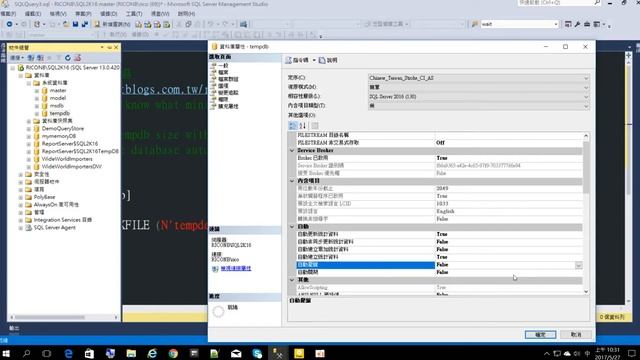This screenshot has width=640, height=360.
Task: Open the Mail icon in the taskbar
Action: pyautogui.click(x=236, y=353)
